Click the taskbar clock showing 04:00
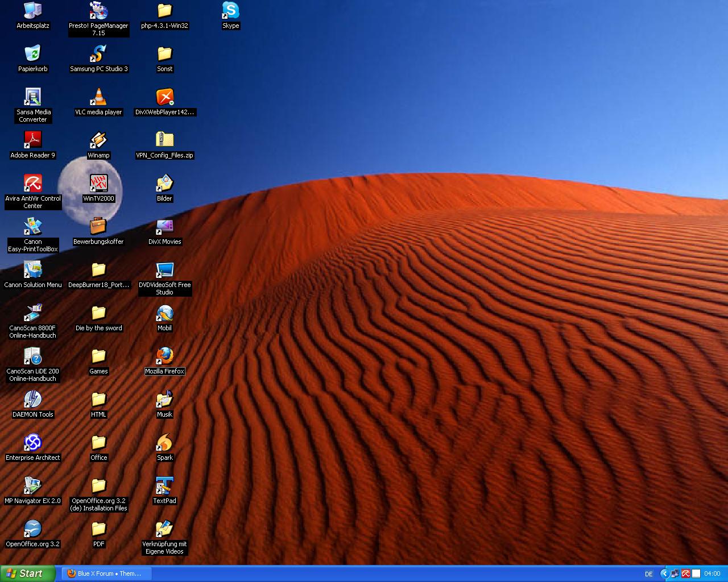728x582 pixels. click(712, 573)
